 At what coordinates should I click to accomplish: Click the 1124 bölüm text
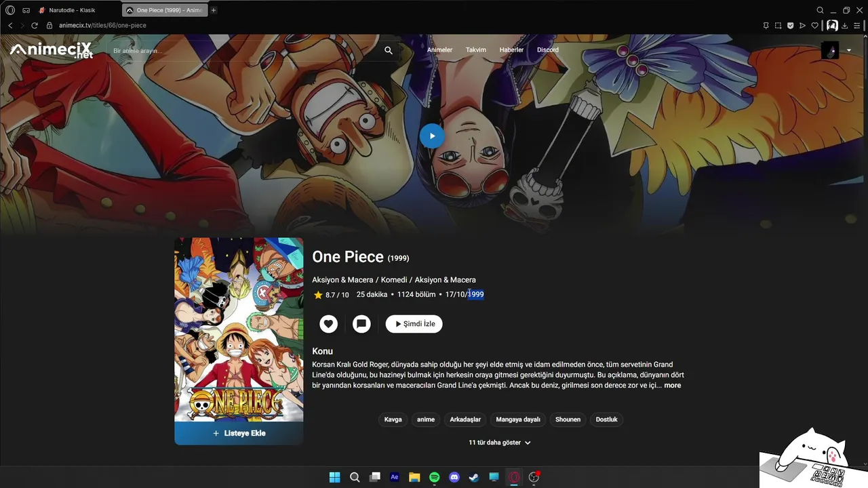tap(416, 295)
